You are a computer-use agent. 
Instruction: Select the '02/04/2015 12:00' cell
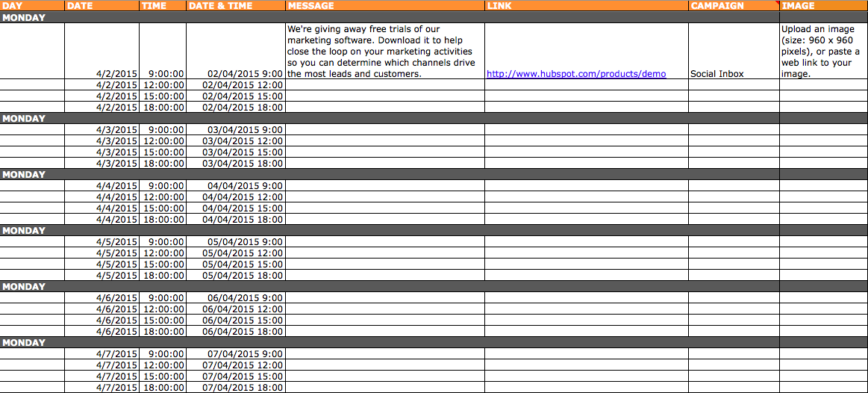click(x=236, y=85)
